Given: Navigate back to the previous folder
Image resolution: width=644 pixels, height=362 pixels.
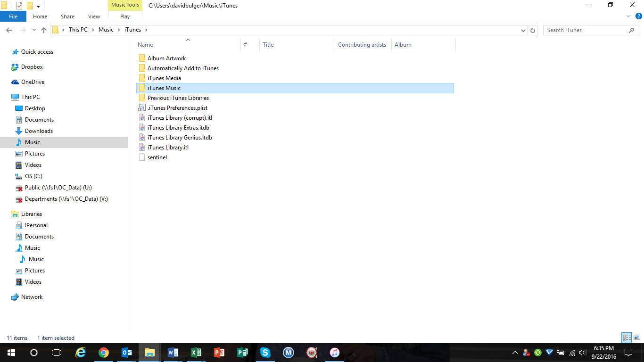Looking at the screenshot, I should click(x=9, y=30).
